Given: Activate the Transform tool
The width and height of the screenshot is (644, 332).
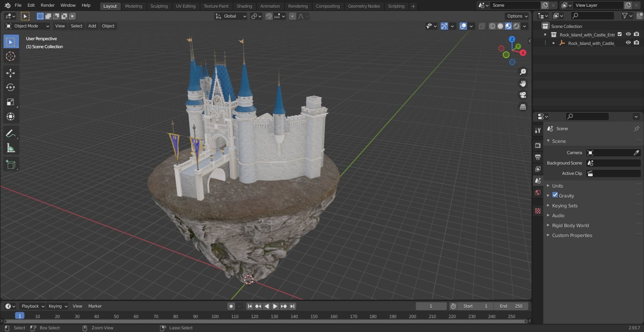Looking at the screenshot, I should [11, 117].
